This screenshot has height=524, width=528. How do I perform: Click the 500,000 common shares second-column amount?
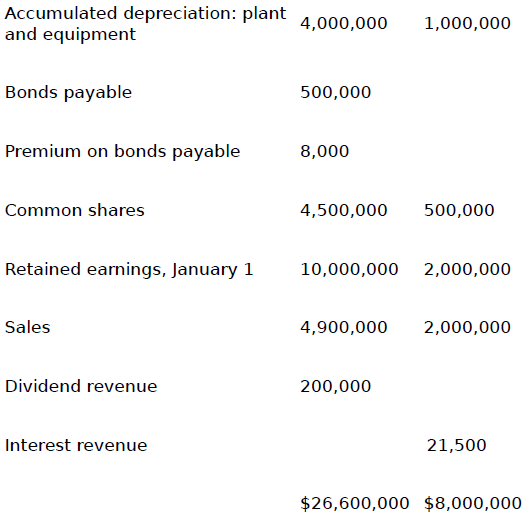tap(459, 210)
